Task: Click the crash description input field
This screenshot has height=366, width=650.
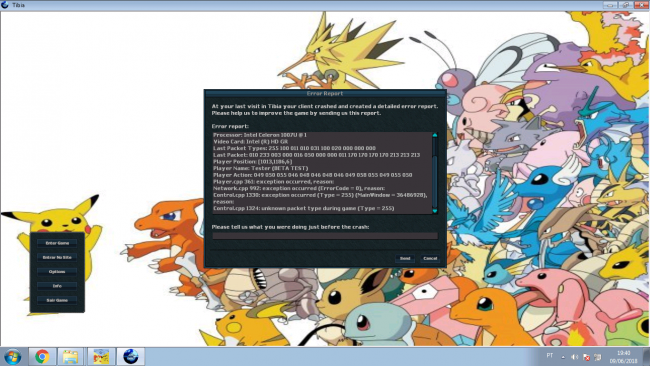Action: point(325,235)
